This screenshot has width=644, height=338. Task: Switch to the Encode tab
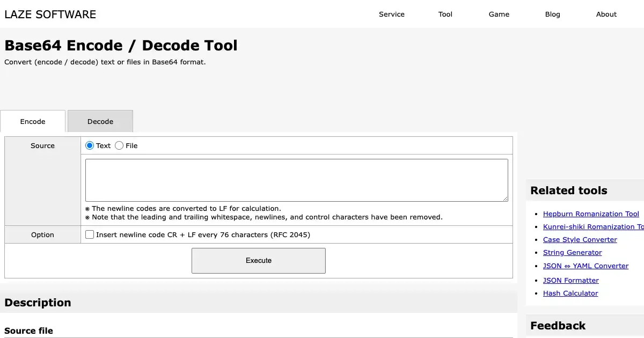pos(33,122)
